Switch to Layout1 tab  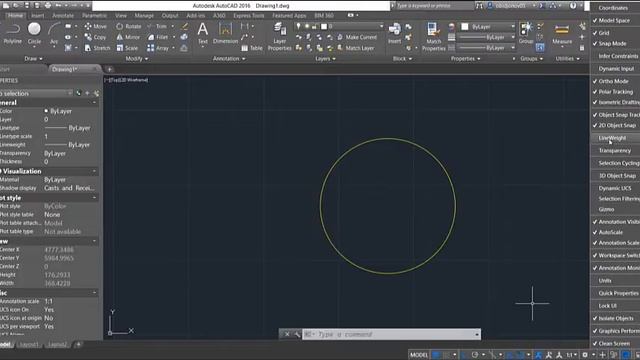click(29, 344)
